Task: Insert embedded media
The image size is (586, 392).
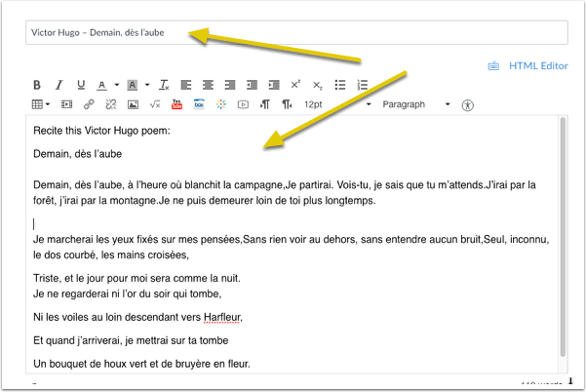Action: click(x=66, y=104)
